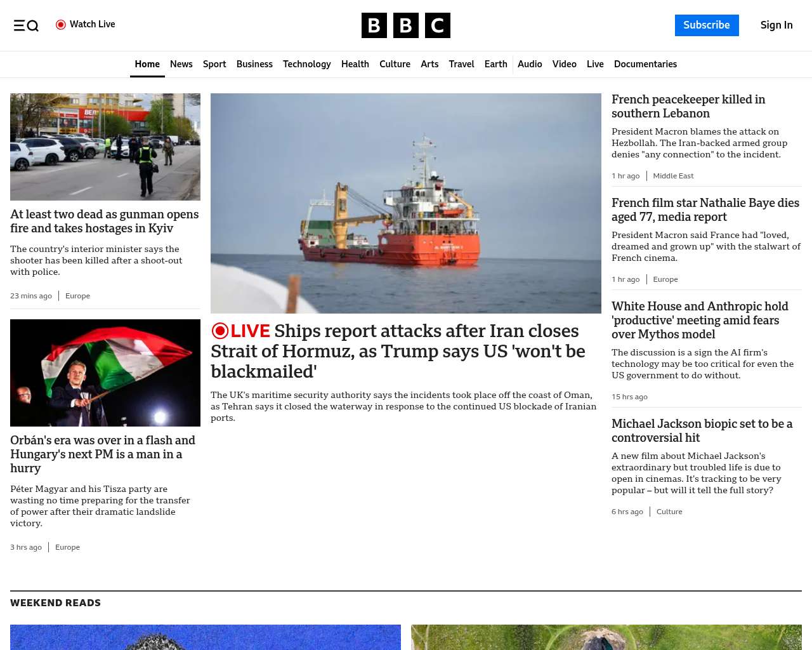Open the Live section in navigation
812x650 pixels.
point(595,64)
